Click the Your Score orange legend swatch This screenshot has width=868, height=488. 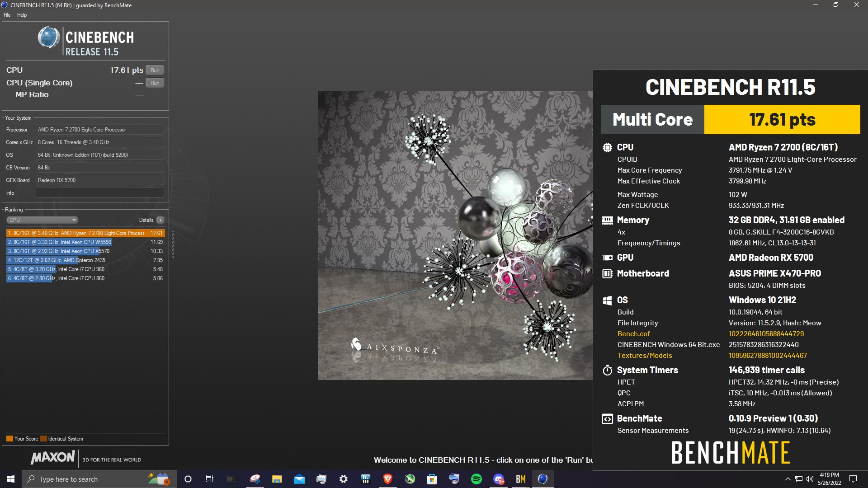click(x=9, y=439)
